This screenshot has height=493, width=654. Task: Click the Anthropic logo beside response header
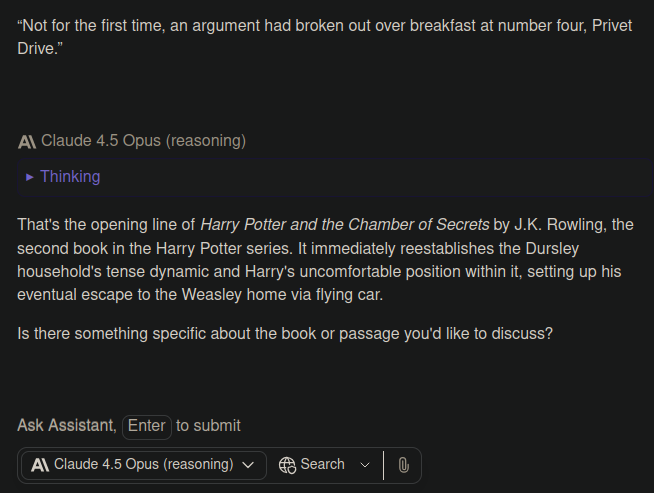coord(27,141)
